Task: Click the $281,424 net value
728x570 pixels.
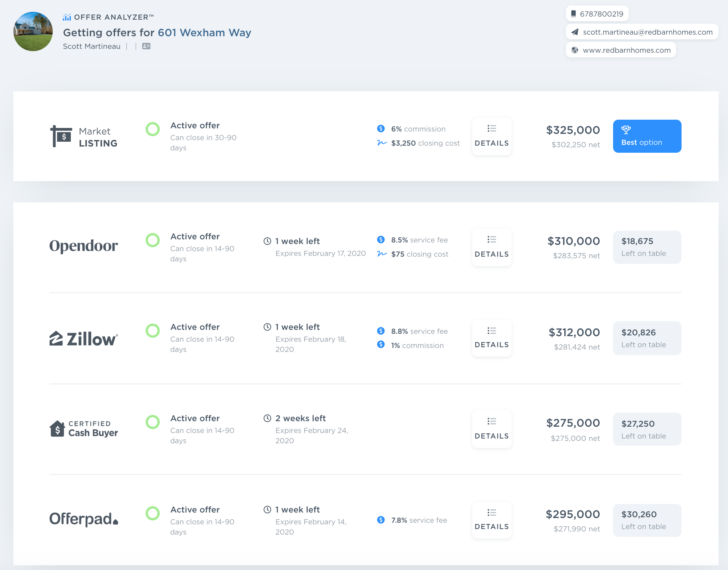Action: (577, 347)
